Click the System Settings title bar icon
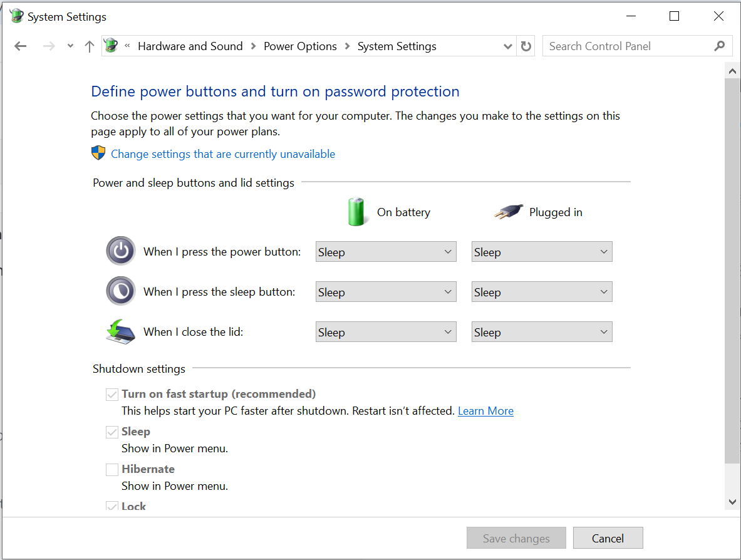Viewport: 741px width, 560px height. point(16,16)
